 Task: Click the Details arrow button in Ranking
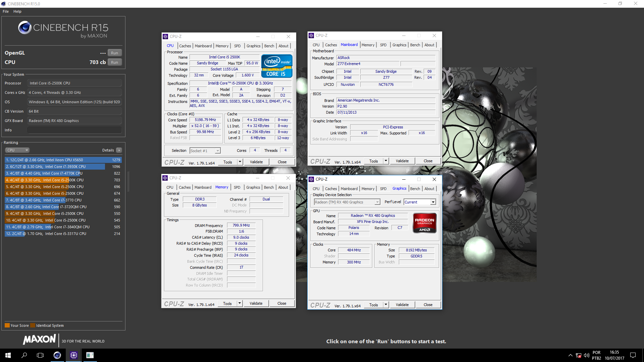(119, 150)
